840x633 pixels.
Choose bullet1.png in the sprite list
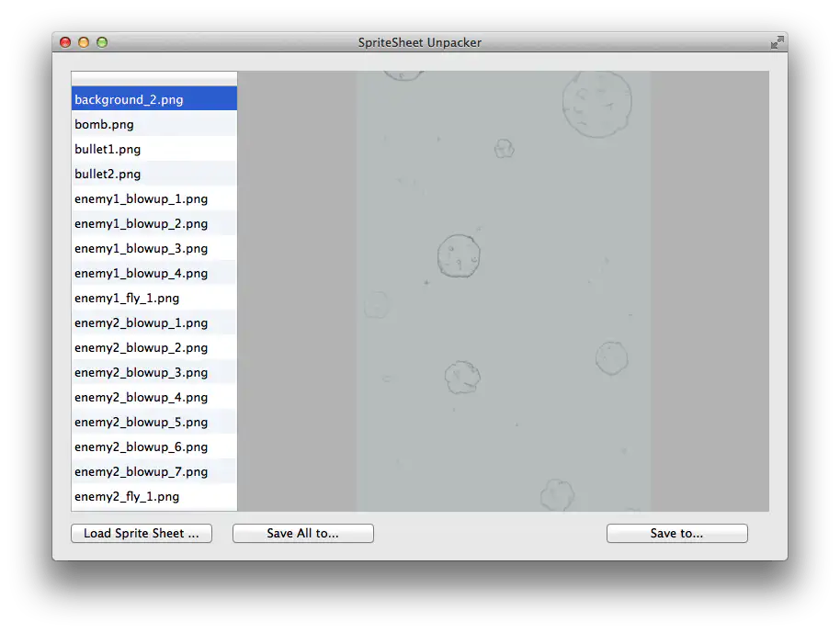click(x=153, y=149)
